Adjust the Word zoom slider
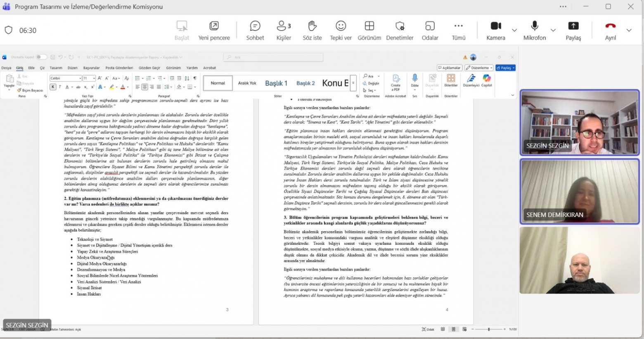The height and width of the screenshot is (339, 644). click(x=489, y=329)
